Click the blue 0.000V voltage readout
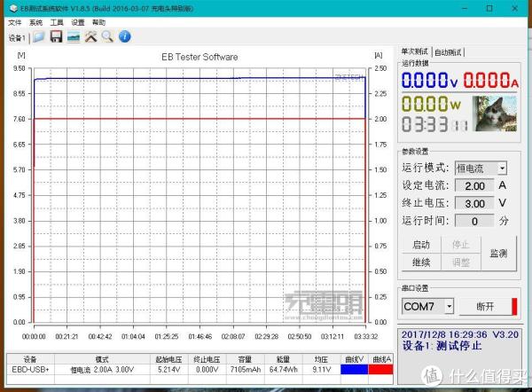Screen dimensions: 532x392 click(429, 81)
